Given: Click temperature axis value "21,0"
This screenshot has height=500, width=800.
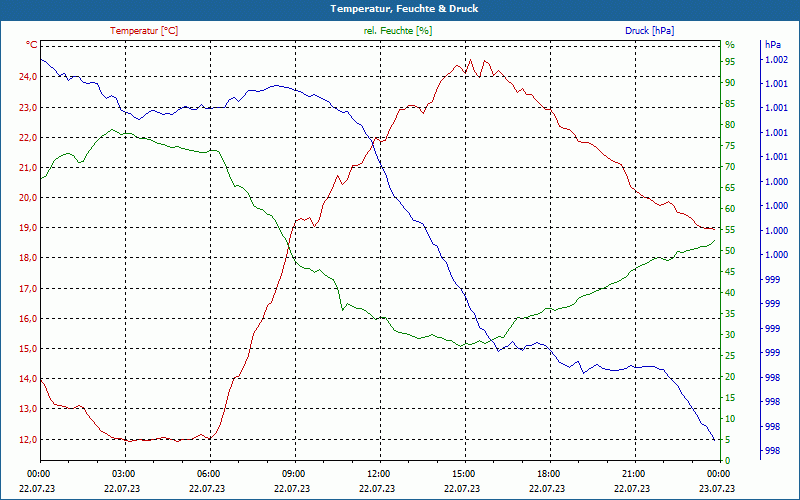Looking at the screenshot, I should tap(29, 167).
